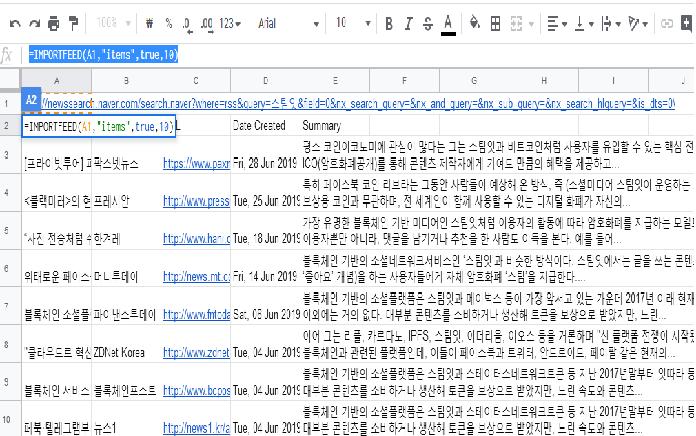This screenshot has height=436, width=696.
Task: Format as percent
Action: (x=169, y=23)
